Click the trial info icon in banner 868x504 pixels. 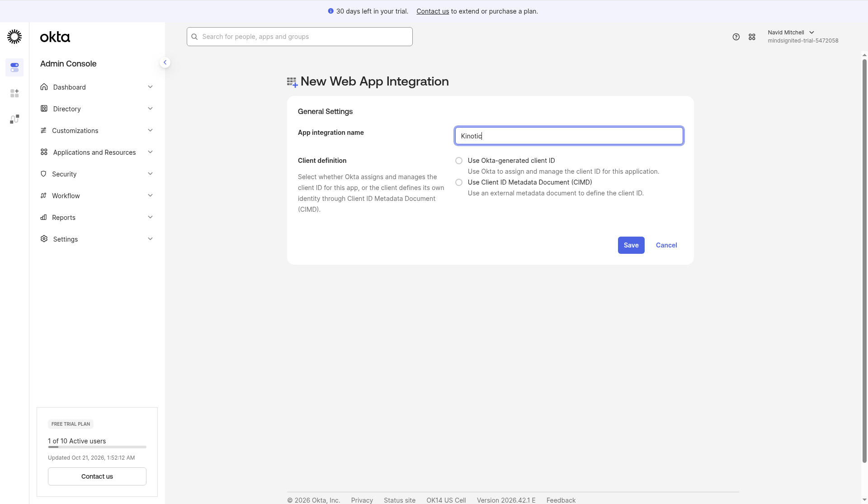tap(330, 11)
